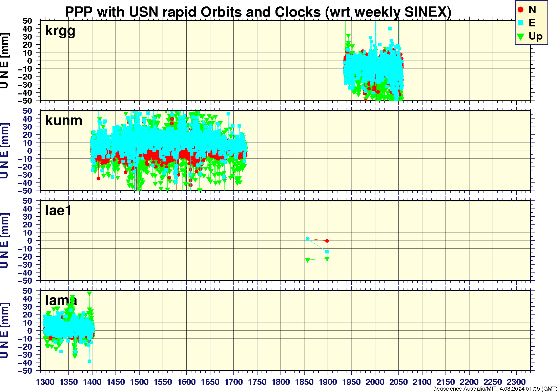Click the cyan E point in lae1 panel near 1900
This screenshot has width=557, height=392.
point(327,252)
